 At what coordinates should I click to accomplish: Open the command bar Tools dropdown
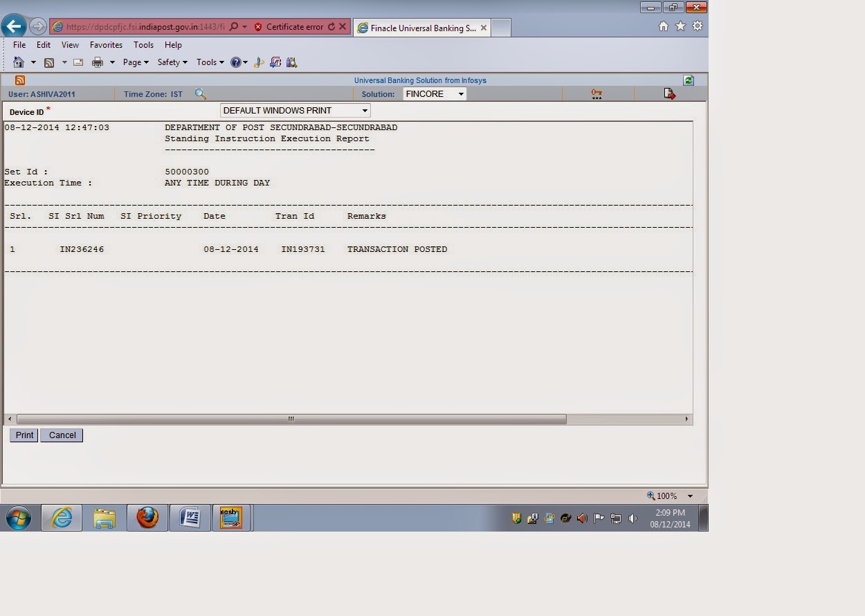pyautogui.click(x=210, y=62)
